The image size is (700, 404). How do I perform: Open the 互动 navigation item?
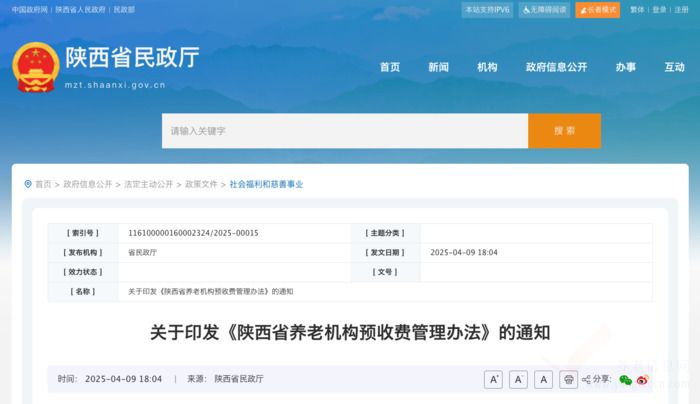pos(674,67)
